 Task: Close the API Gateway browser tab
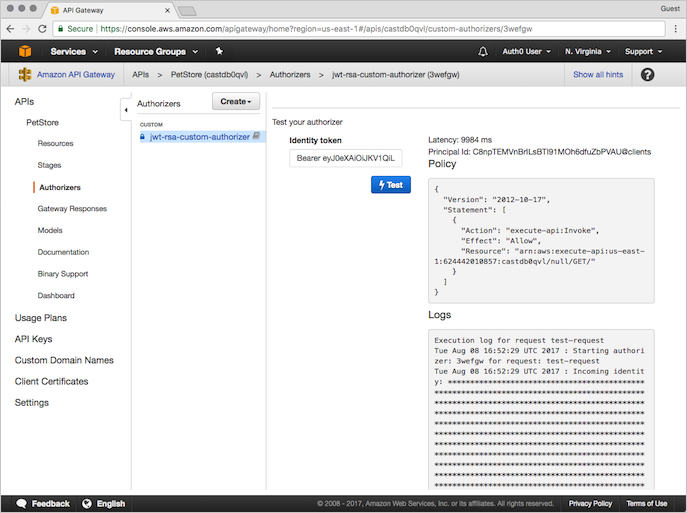click(167, 10)
